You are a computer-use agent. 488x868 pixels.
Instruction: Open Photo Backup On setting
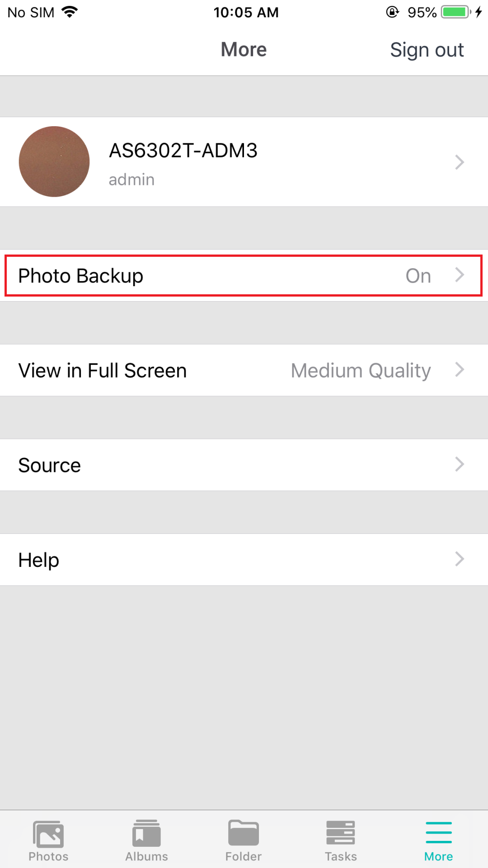tap(244, 276)
